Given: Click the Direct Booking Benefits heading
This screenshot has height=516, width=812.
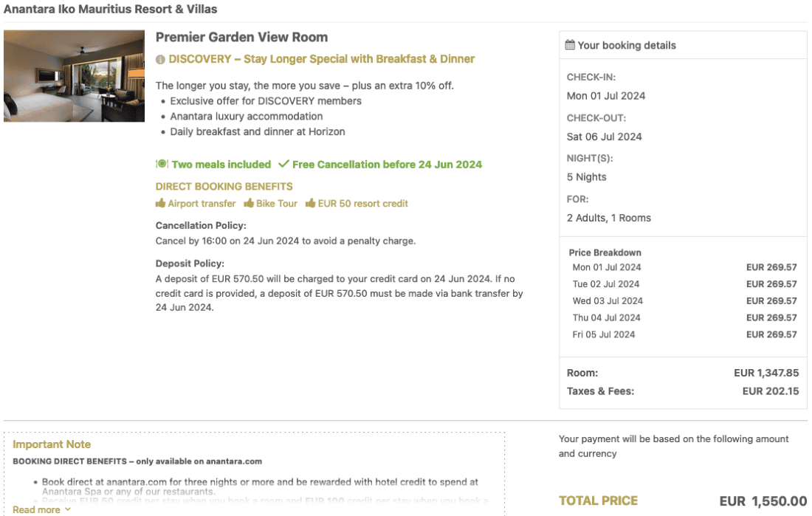Looking at the screenshot, I should pos(224,187).
